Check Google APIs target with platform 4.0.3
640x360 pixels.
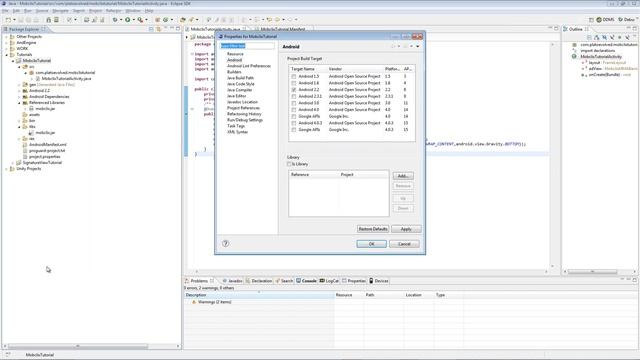pyautogui.click(x=294, y=130)
